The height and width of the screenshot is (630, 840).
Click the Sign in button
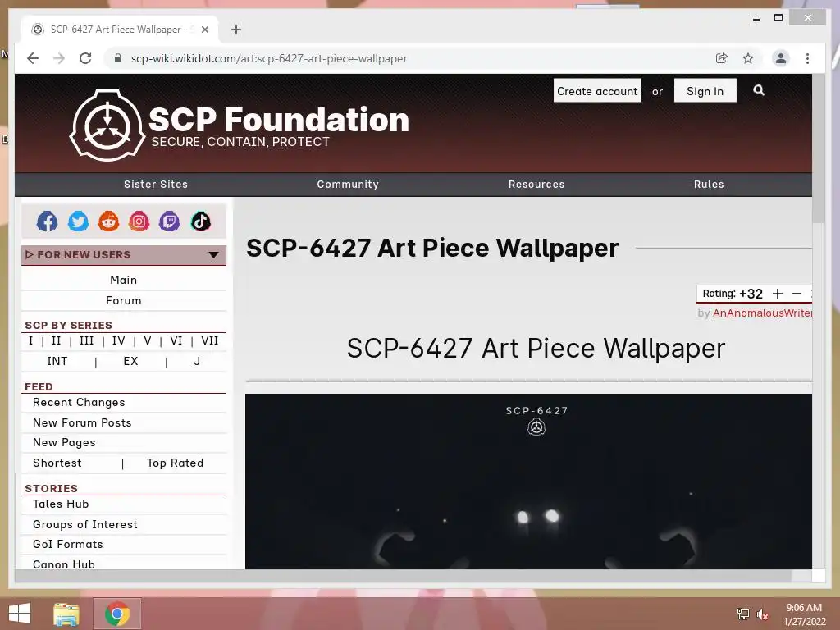coord(705,91)
